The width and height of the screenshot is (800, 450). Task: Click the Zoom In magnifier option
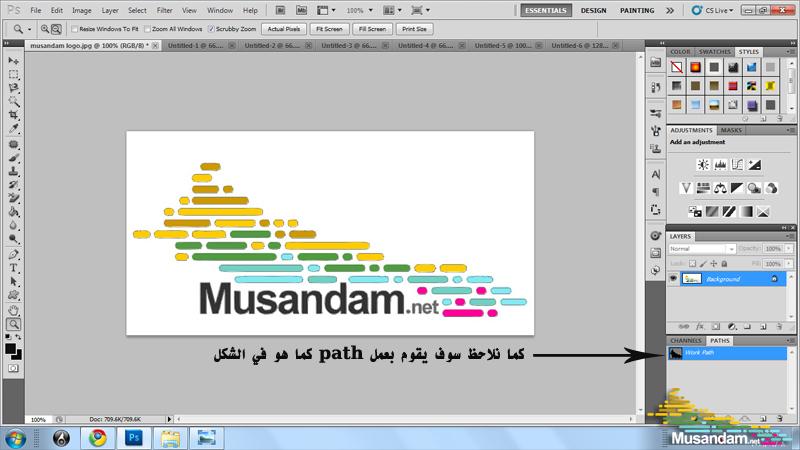tap(45, 29)
